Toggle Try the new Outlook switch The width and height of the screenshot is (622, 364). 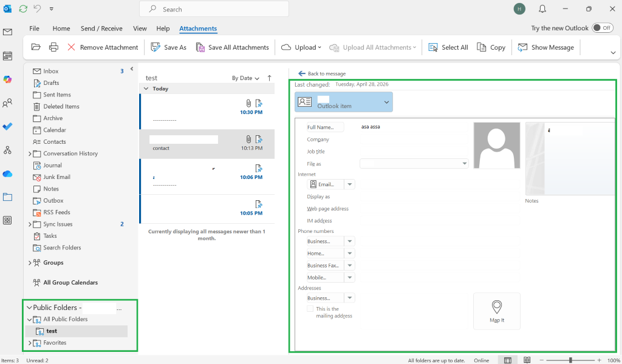click(602, 28)
